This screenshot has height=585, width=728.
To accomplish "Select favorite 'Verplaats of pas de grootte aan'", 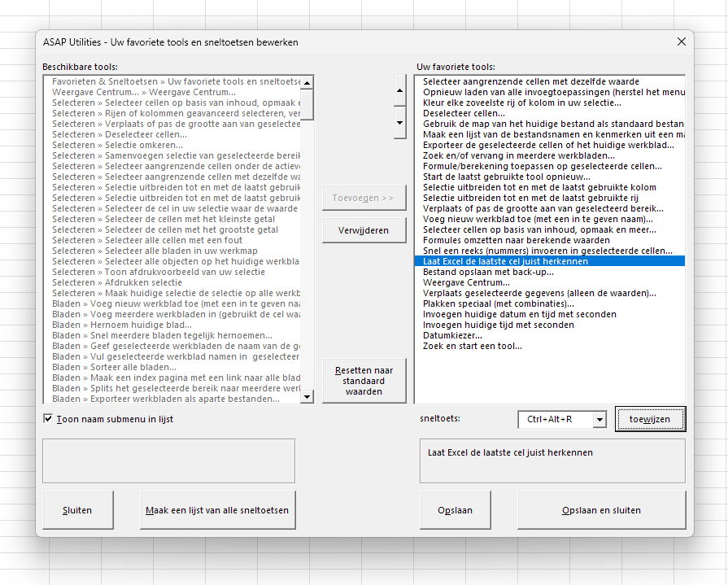I will click(550, 209).
